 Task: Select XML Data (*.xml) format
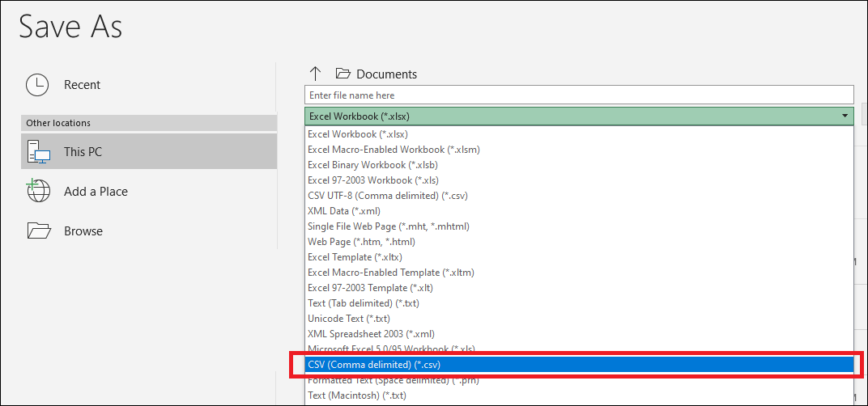pos(579,211)
